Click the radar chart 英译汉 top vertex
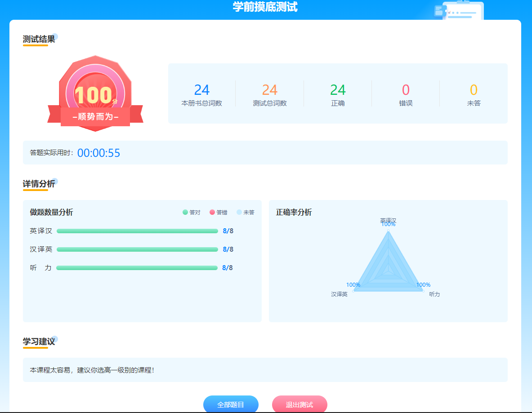532x413 pixels. click(x=388, y=231)
